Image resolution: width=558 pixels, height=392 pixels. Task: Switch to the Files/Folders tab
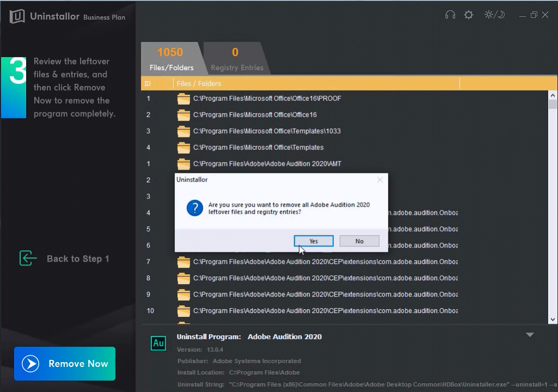pos(172,58)
